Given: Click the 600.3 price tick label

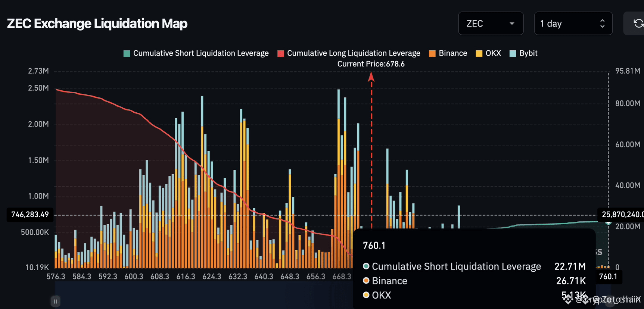Looking at the screenshot, I should coord(134,277).
